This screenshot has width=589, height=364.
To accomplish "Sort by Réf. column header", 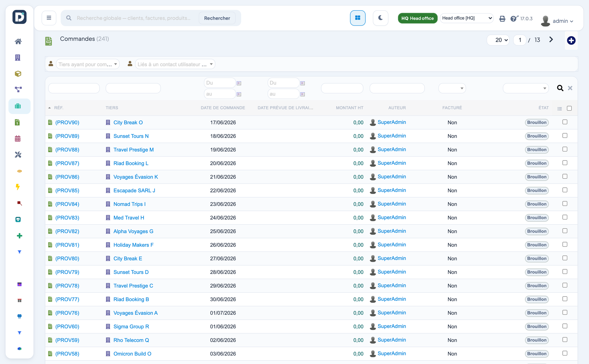I will 58,108.
